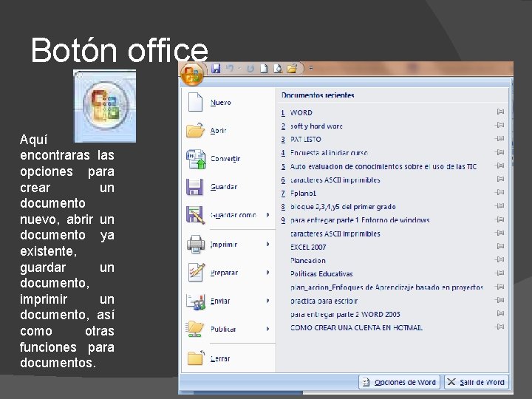Click the Cerrar folder icon

coord(195,358)
